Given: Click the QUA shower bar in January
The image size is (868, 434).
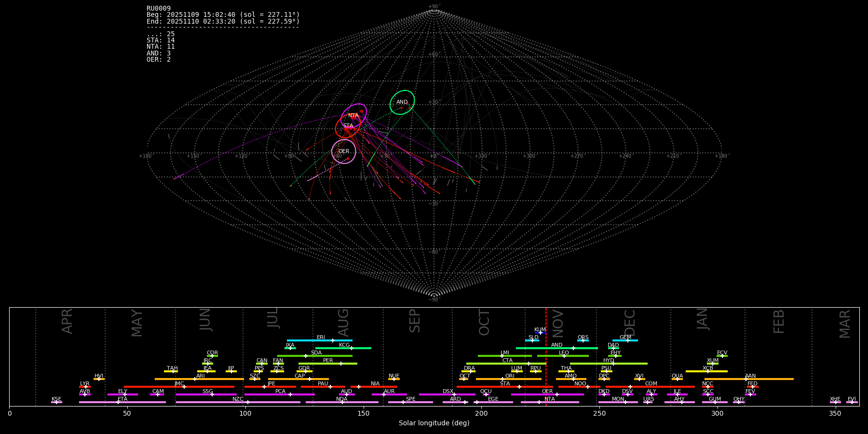Looking at the screenshot, I should coord(677,379).
